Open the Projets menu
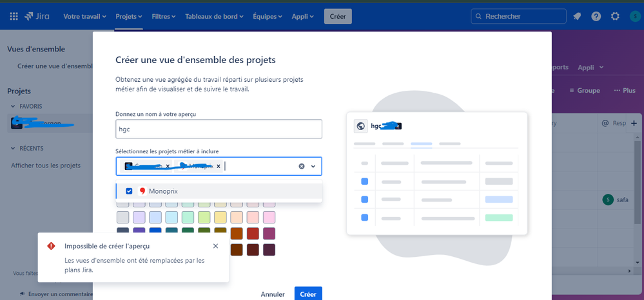 [128, 16]
